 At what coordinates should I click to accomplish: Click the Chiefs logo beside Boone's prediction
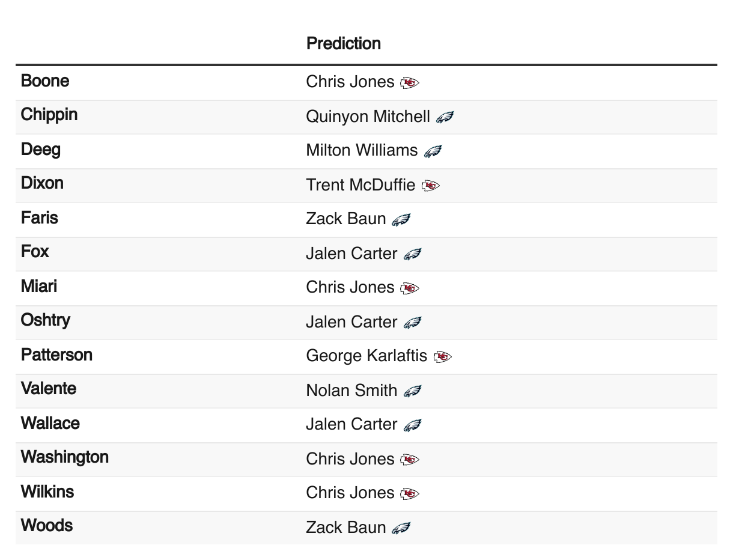[x=409, y=83]
